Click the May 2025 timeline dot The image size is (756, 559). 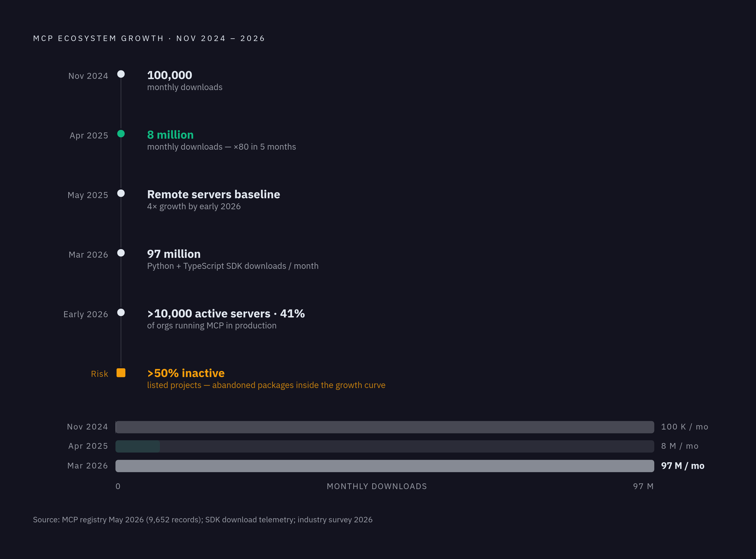[x=121, y=193]
